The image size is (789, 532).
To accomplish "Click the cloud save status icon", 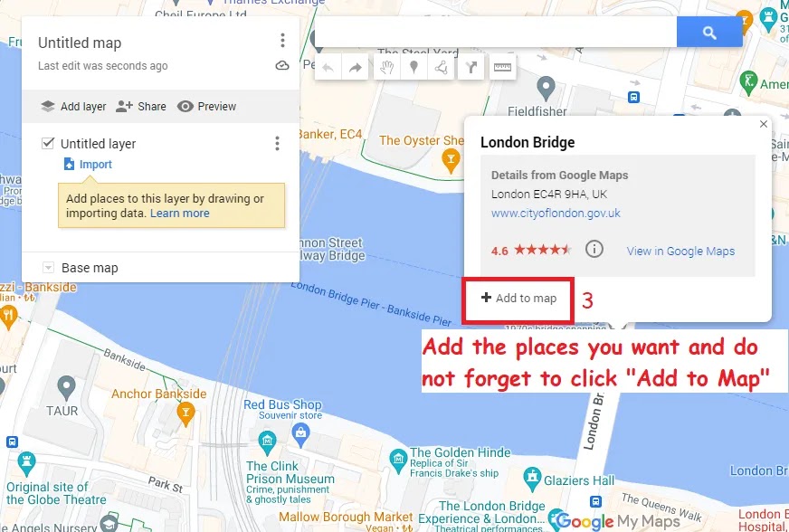I will click(282, 65).
